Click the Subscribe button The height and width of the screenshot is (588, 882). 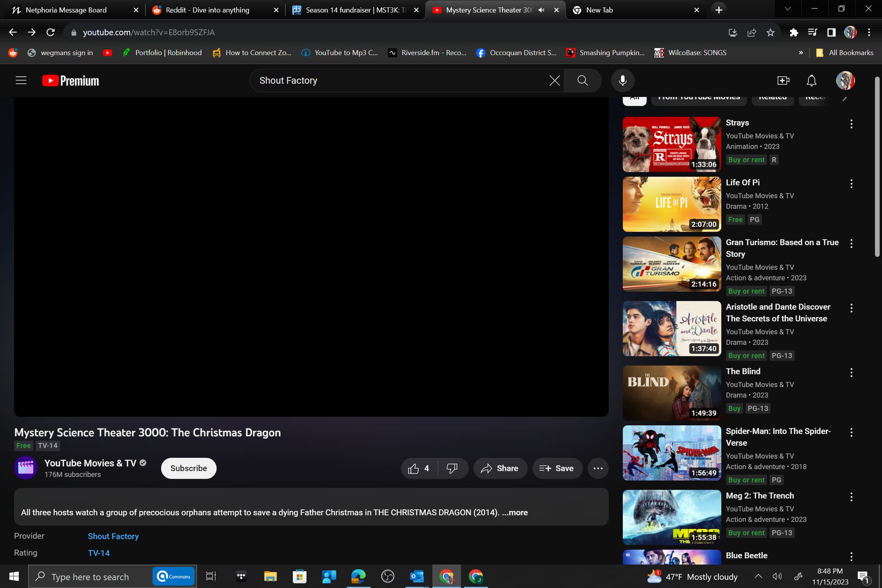188,468
